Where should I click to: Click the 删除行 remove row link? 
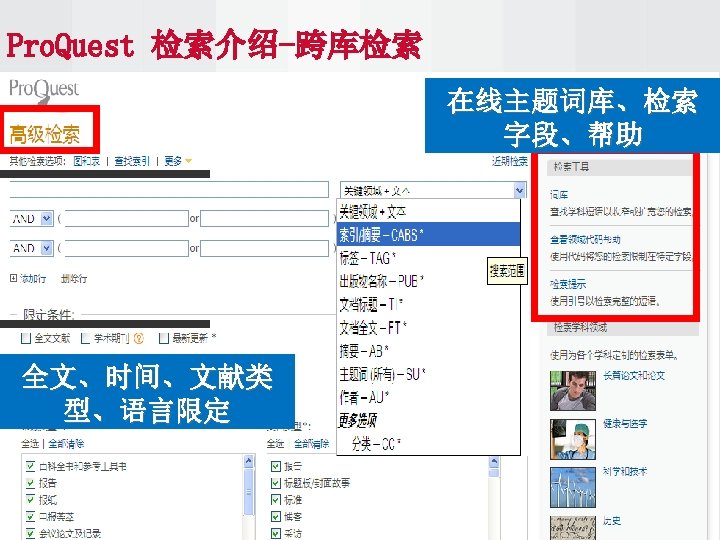[x=74, y=278]
